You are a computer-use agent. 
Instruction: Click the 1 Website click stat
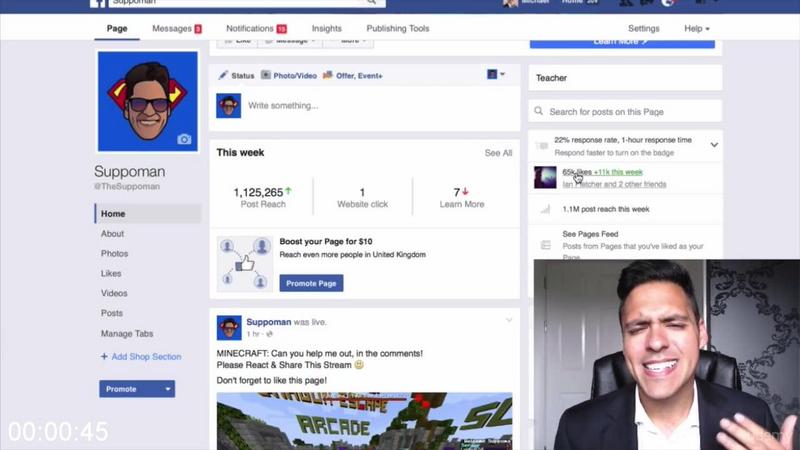pyautogui.click(x=362, y=197)
